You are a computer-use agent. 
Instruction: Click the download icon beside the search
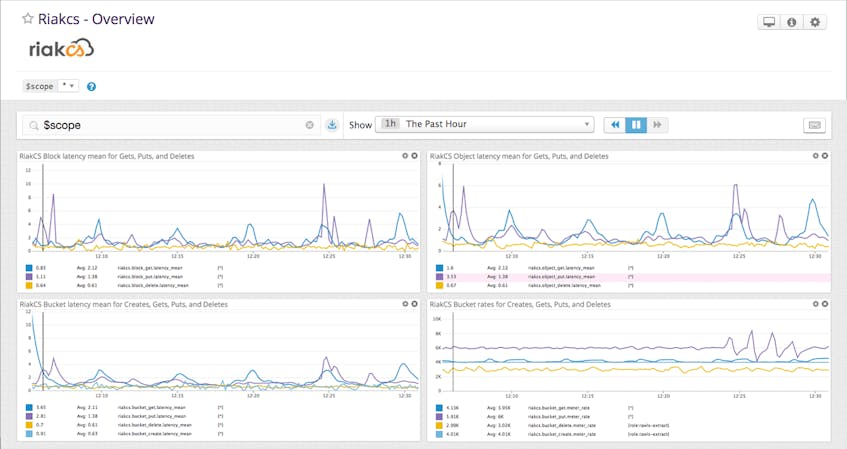click(x=332, y=125)
